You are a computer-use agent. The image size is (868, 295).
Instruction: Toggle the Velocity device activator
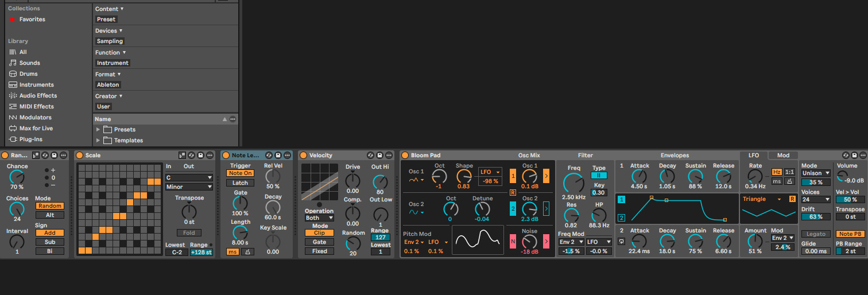(304, 156)
